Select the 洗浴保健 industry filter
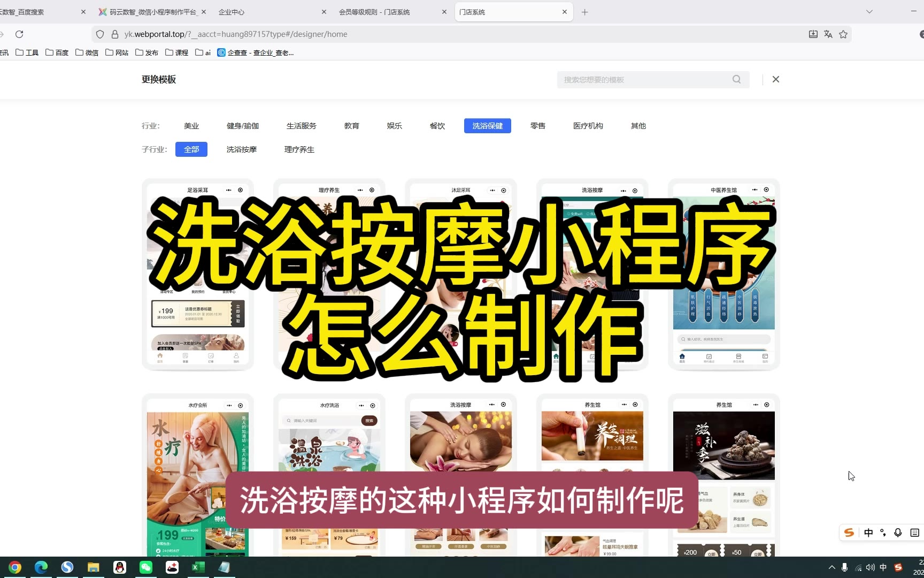Screen dimensions: 924x578 click(x=488, y=126)
